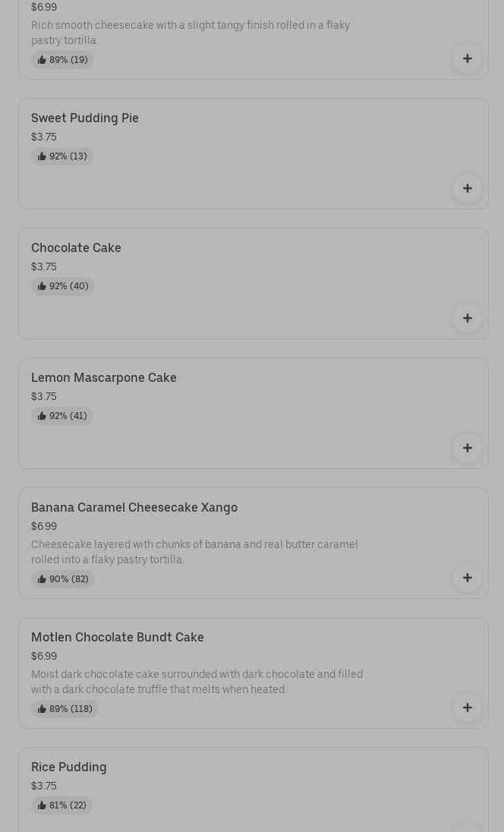Click the 90% (82) rating badge
This screenshot has height=832, width=504.
[x=63, y=579]
